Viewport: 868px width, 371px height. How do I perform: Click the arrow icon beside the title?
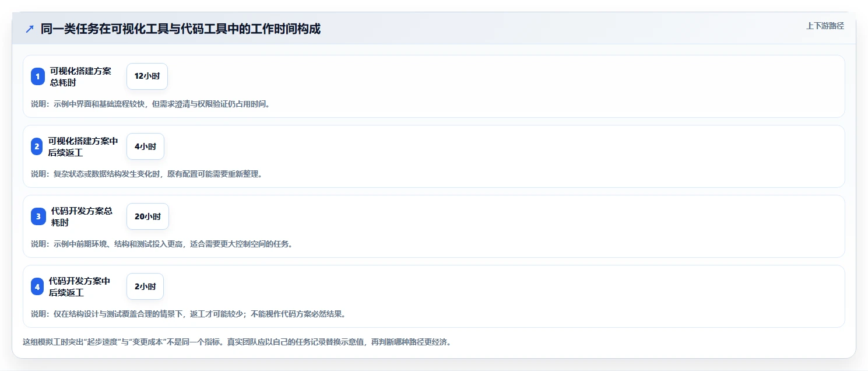click(x=30, y=29)
